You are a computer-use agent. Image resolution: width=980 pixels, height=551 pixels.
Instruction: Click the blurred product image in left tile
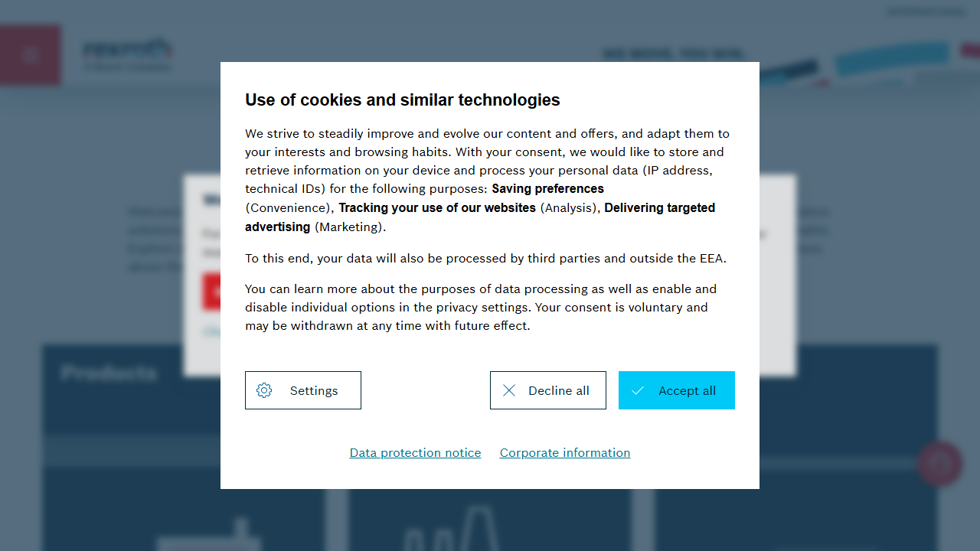click(x=207, y=536)
